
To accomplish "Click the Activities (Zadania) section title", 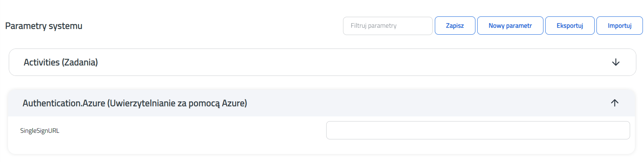I will 61,62.
